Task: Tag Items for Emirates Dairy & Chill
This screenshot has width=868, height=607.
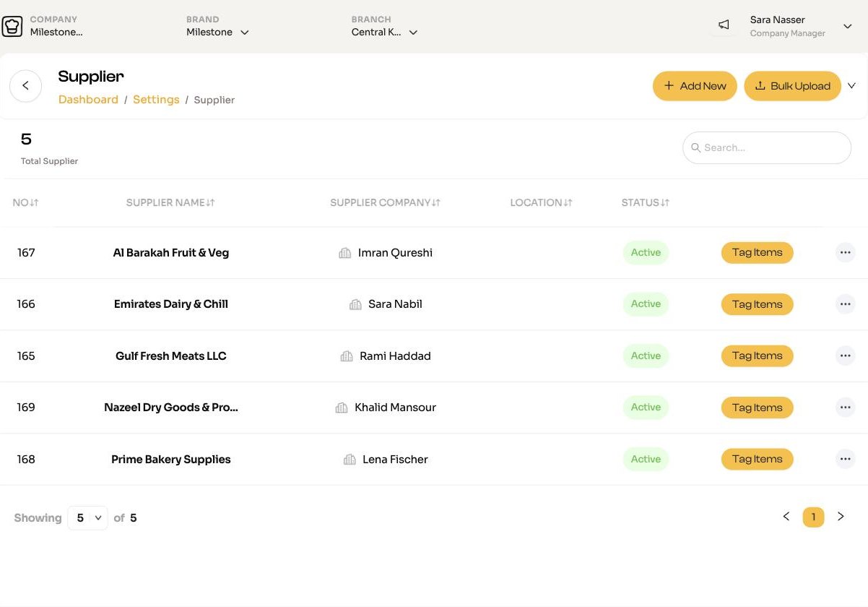Action: [x=757, y=304]
